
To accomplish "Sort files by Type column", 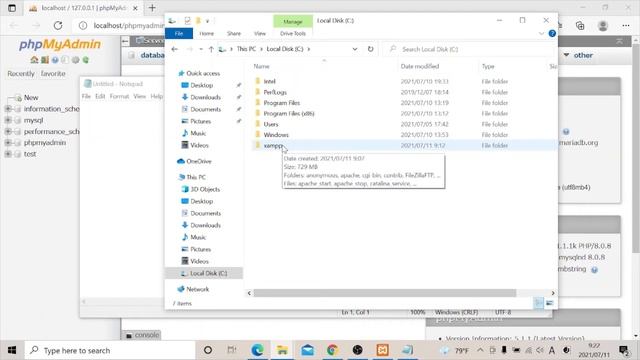I will click(488, 66).
